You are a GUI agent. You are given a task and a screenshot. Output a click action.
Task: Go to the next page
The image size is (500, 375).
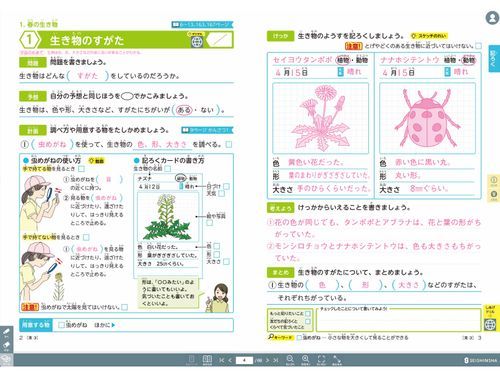(267, 360)
